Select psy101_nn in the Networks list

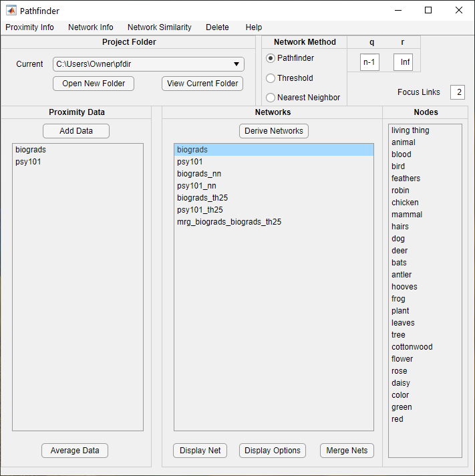196,186
